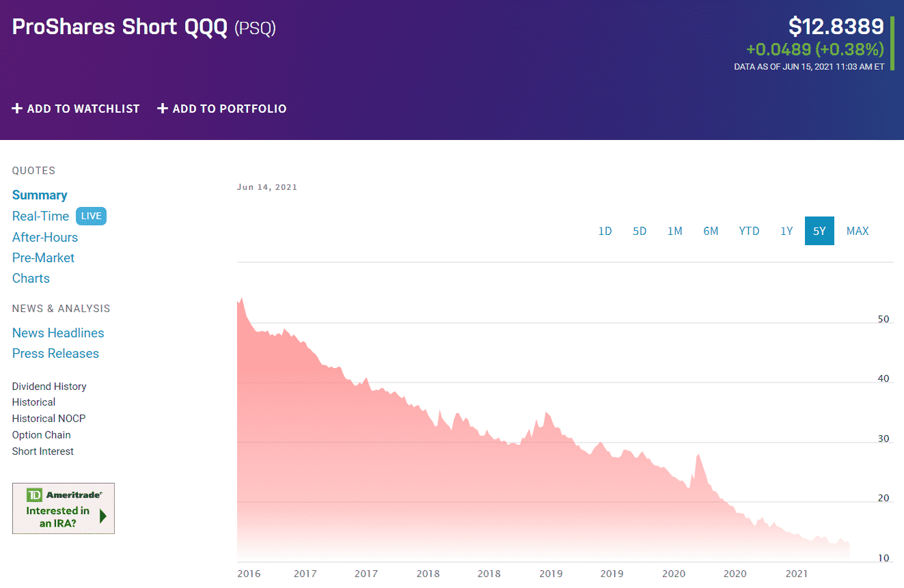Screen dimensions: 904x588
Task: Click the (PSQ) ticker symbol
Action: pos(255,29)
